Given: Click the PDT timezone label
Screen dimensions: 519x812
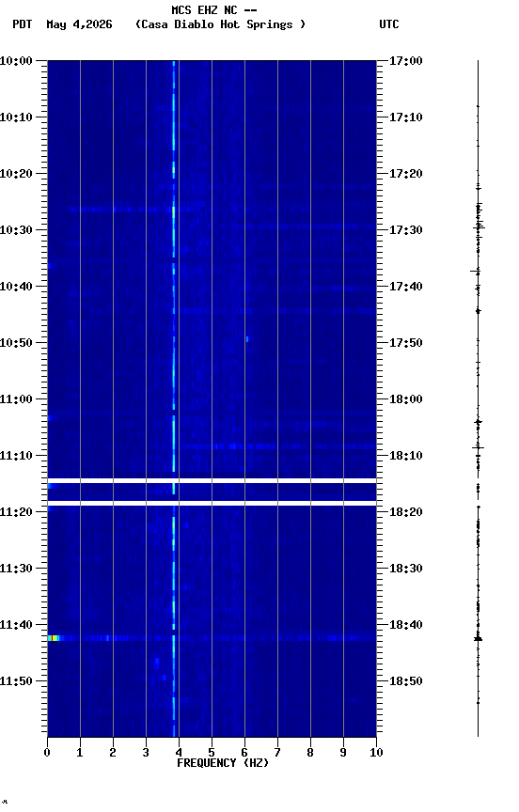Looking at the screenshot, I should (x=23, y=24).
